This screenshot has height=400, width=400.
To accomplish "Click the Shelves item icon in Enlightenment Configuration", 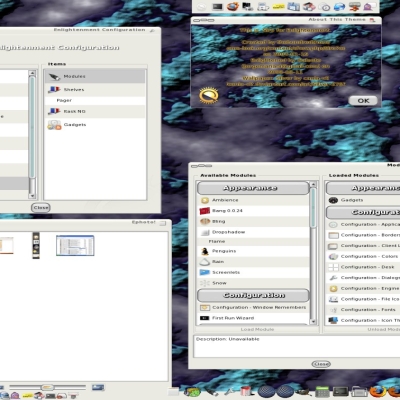I will pyautogui.click(x=54, y=90).
